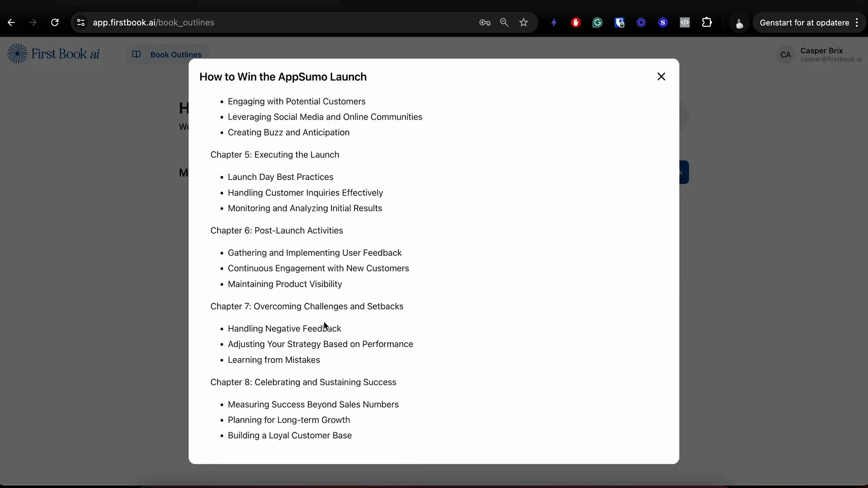Expand Chapter 8 Celebrating and Sustaining Success

[304, 382]
